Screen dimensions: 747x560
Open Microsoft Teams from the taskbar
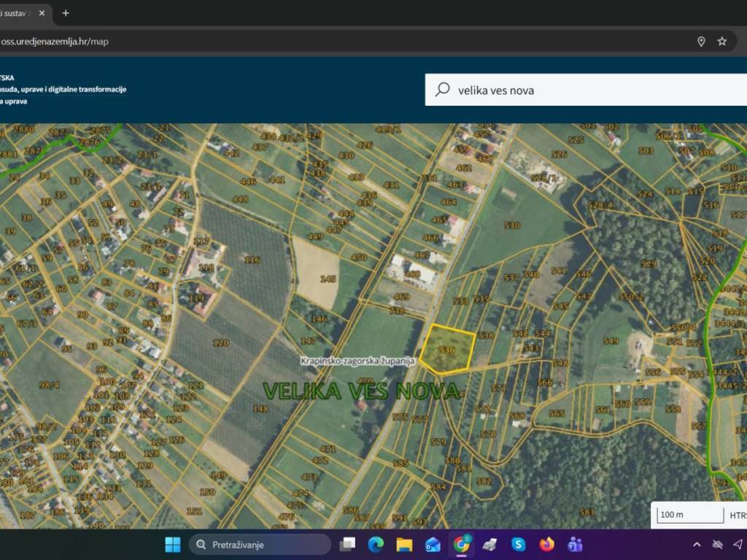575,545
